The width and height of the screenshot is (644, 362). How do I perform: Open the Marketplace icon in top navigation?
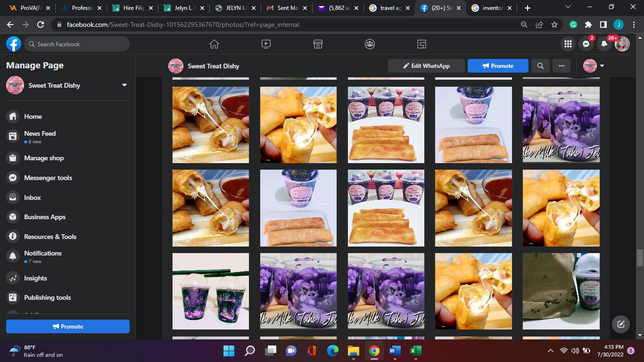point(318,44)
